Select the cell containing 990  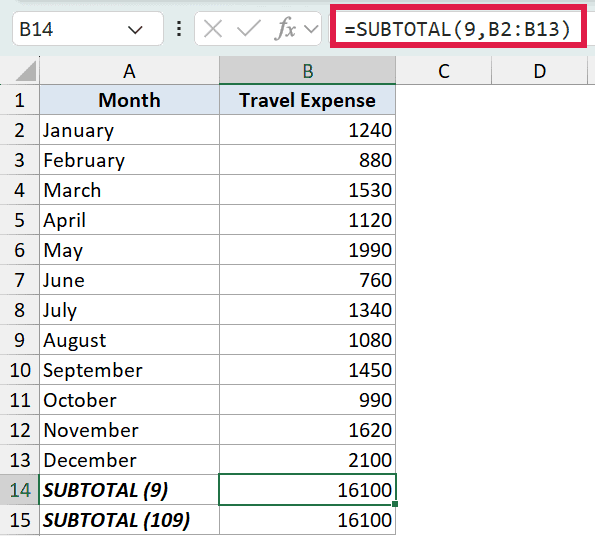[308, 400]
